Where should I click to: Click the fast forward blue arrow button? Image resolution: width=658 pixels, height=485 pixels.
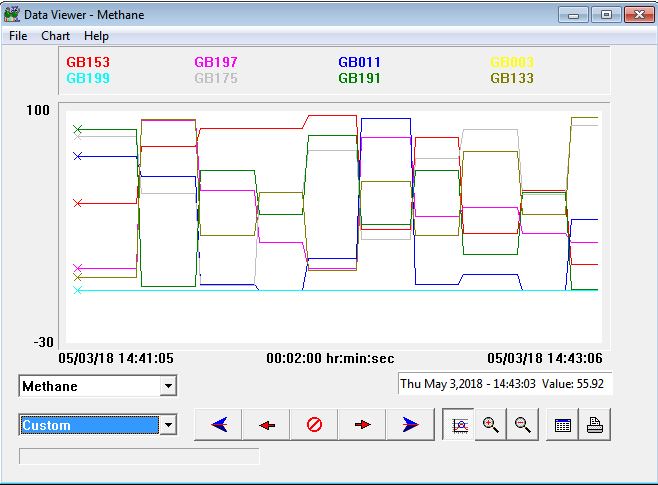pyautogui.click(x=410, y=425)
